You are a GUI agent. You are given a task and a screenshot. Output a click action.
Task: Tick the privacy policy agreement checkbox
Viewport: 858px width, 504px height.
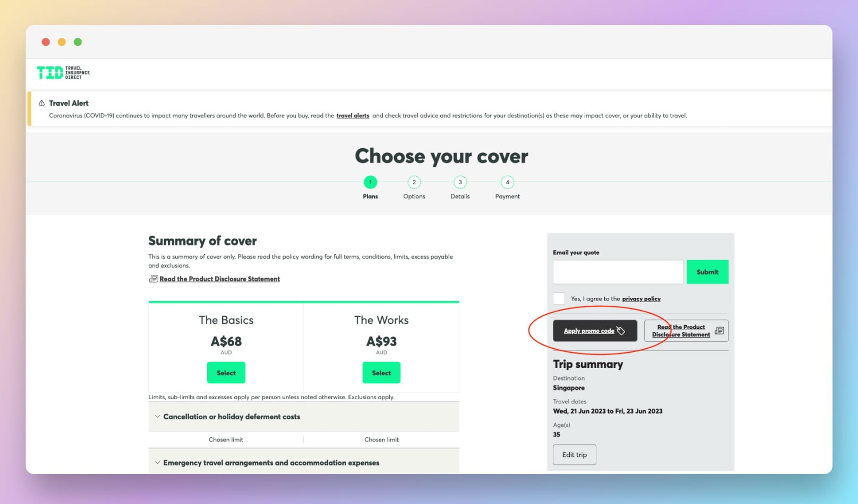point(559,299)
